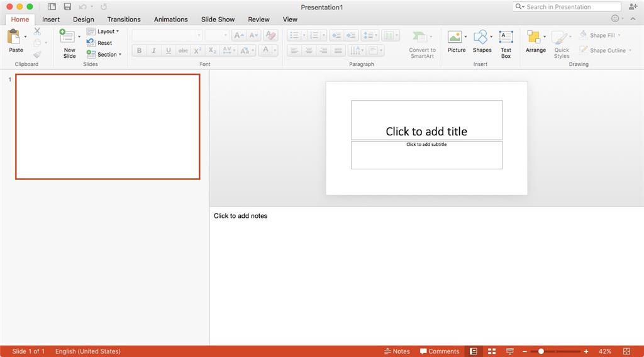Viewport: 644px width, 357px height.
Task: Open the View tab
Action: [x=290, y=20]
